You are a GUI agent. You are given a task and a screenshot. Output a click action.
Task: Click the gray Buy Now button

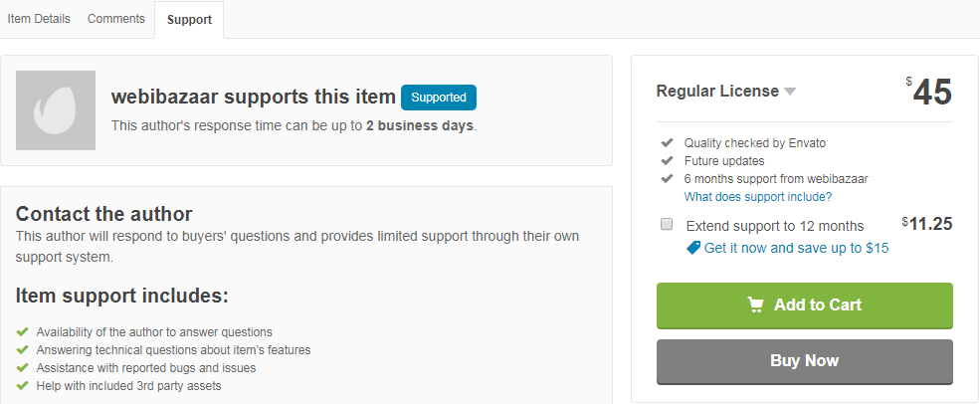tap(804, 361)
